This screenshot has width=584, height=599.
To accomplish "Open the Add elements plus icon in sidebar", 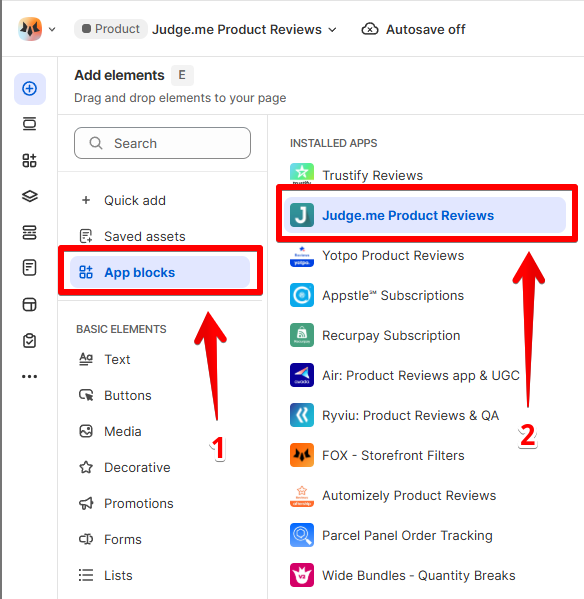I will tap(30, 89).
